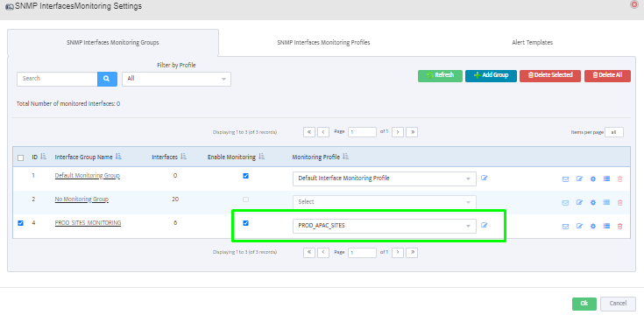The width and height of the screenshot is (644, 315).
Task: Edit PROD_APAC_SITES profile via pencil icon
Action: click(485, 225)
